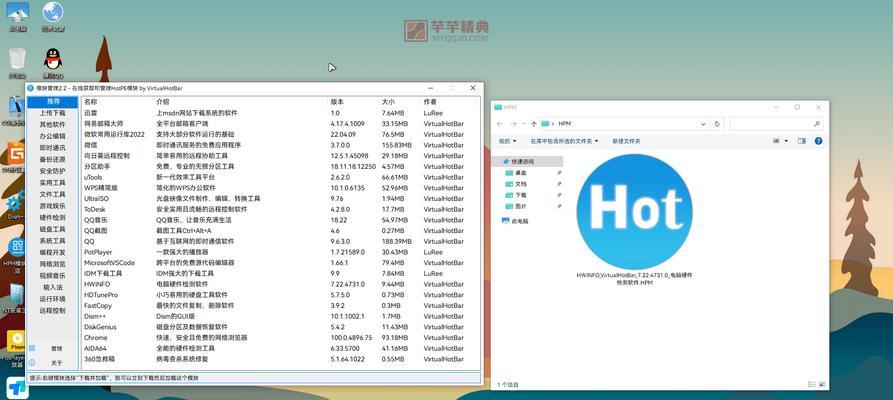The height and width of the screenshot is (400, 893).
Task: Click the 新建文件夹 button
Action: pyautogui.click(x=626, y=141)
